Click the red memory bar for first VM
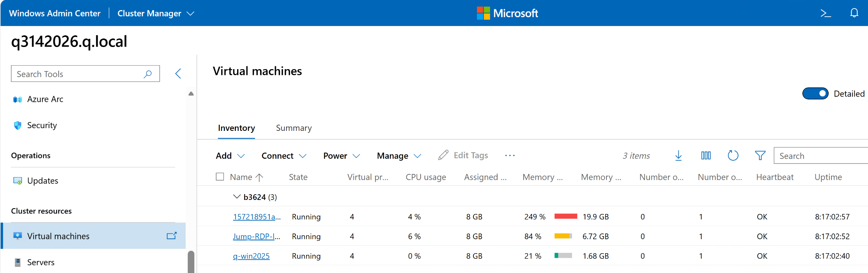 tap(566, 217)
